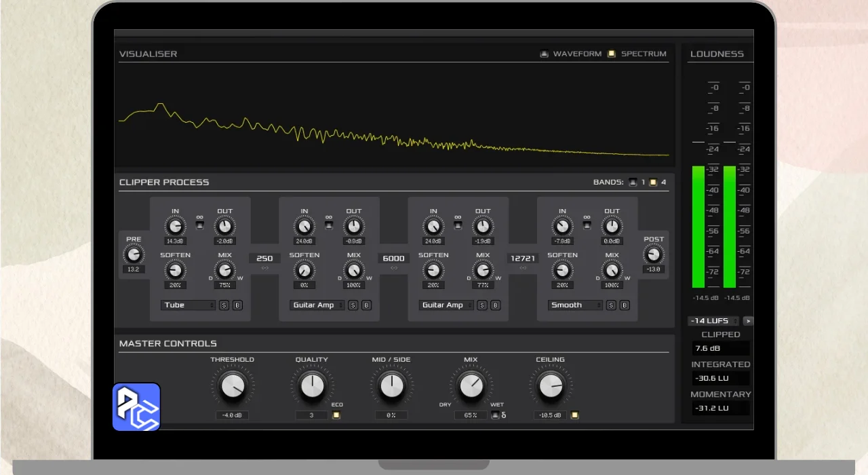Toggle the ECO quality mode
The width and height of the screenshot is (868, 475).
point(336,415)
